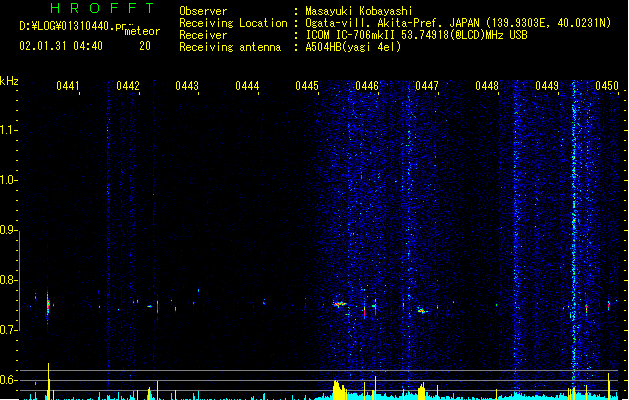Click the A504HB(yagi 4el) antenna text
This screenshot has height=400, width=629.
pyautogui.click(x=353, y=47)
